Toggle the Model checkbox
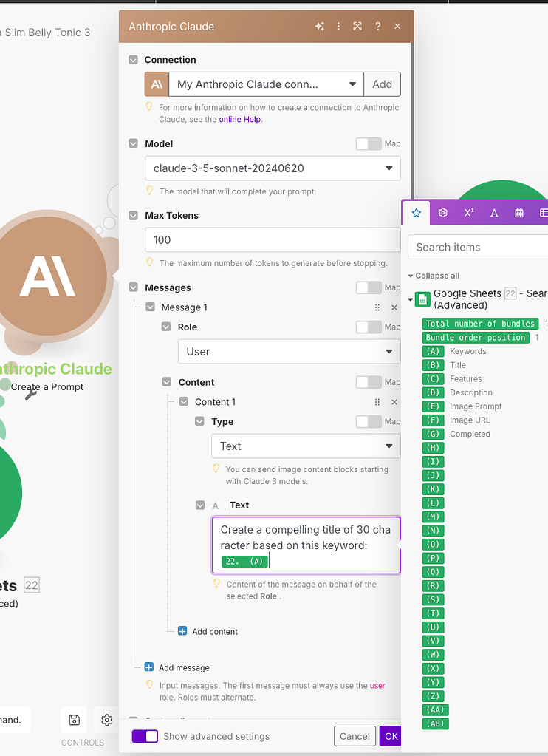 [133, 143]
